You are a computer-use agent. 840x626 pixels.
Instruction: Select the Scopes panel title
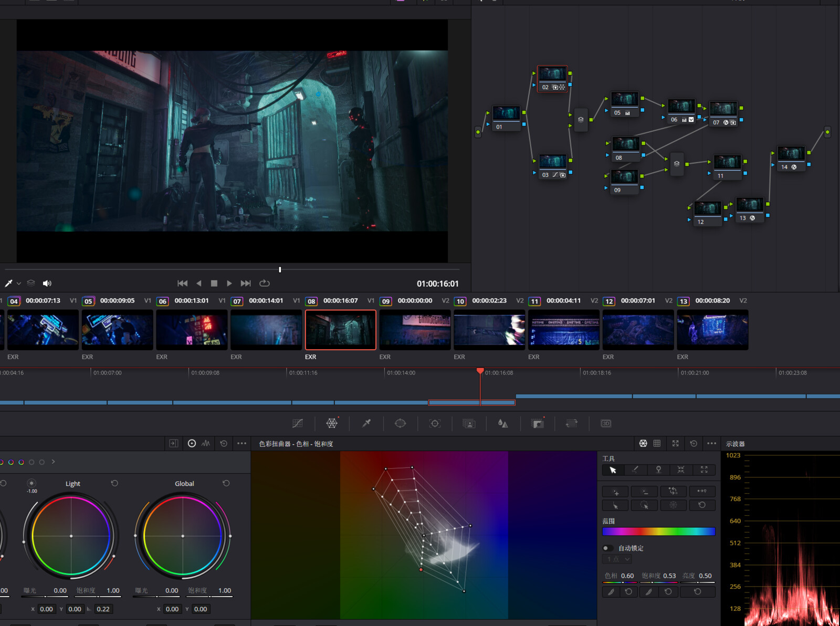[x=735, y=444]
